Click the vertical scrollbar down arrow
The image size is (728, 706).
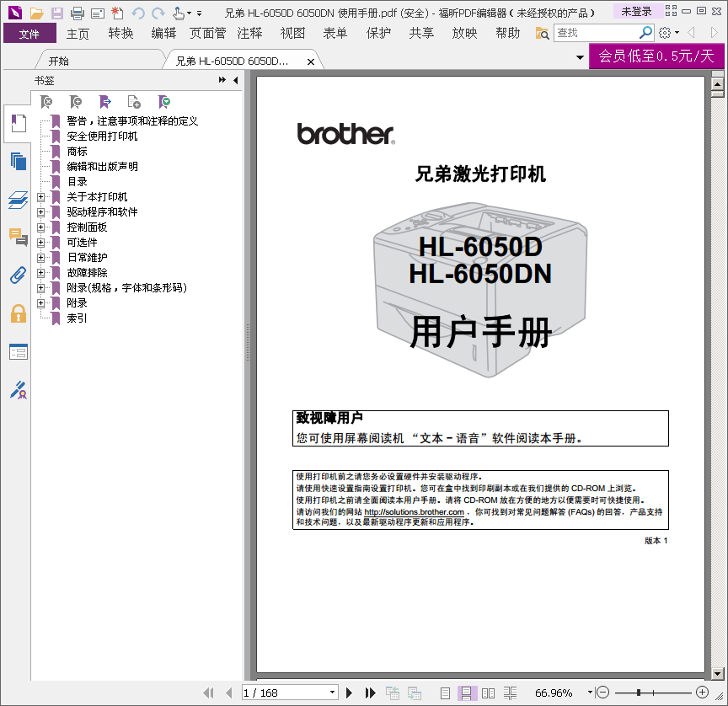pyautogui.click(x=718, y=673)
